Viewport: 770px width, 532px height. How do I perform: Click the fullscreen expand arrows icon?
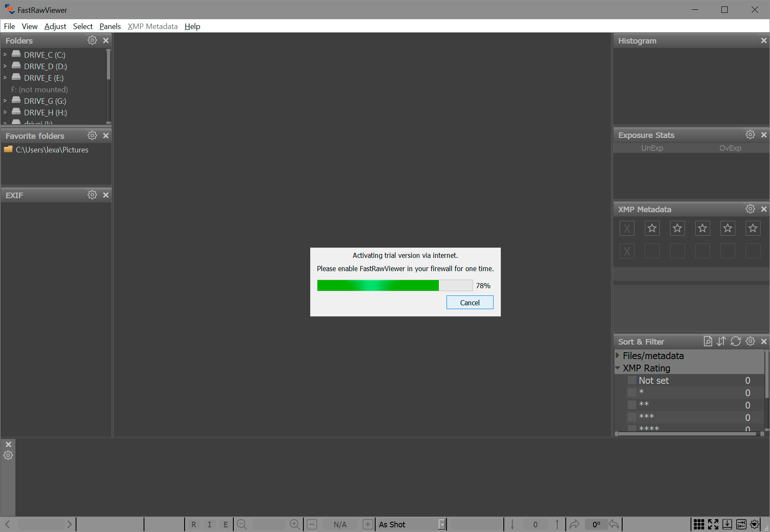(x=713, y=524)
